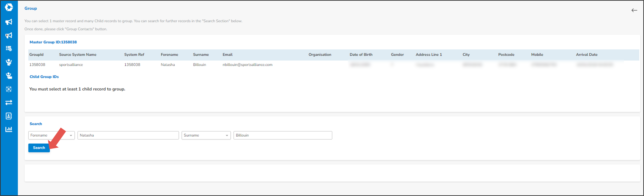Click the back arrow at top right

634,10
